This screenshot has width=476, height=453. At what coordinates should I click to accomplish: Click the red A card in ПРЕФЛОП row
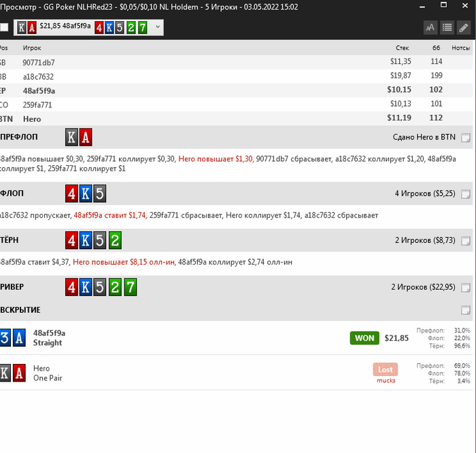tap(86, 137)
